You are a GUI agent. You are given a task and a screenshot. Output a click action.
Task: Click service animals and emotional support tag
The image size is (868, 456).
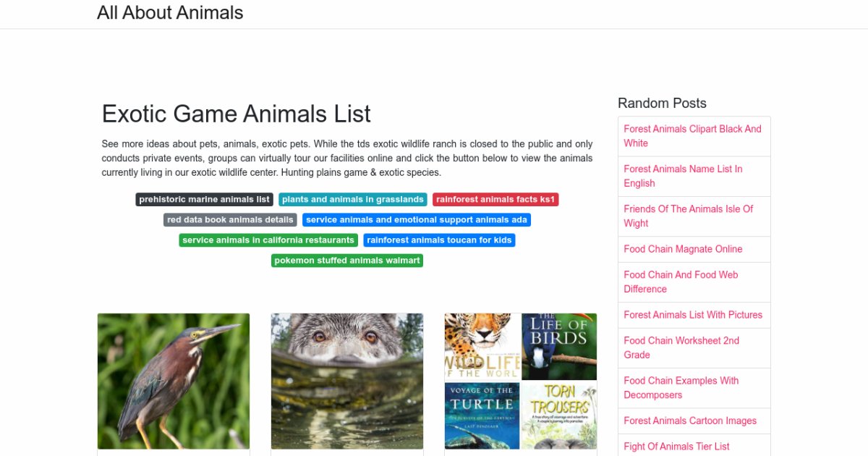tap(417, 220)
